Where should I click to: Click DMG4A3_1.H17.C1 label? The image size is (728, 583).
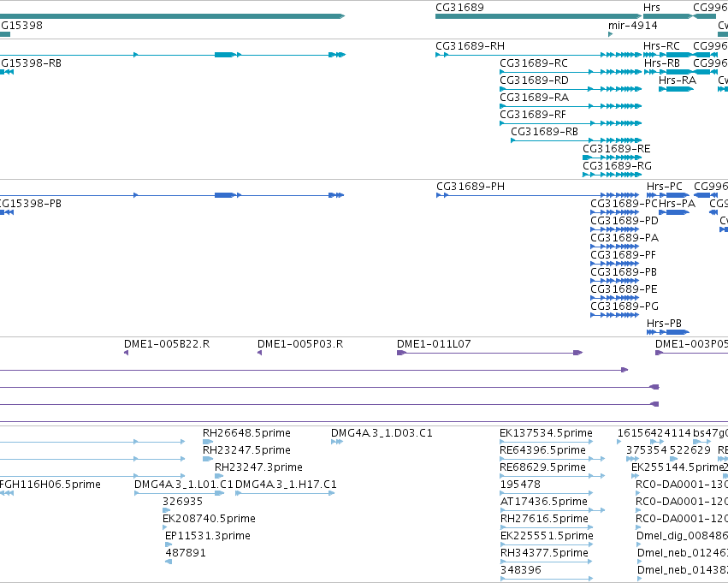click(286, 485)
